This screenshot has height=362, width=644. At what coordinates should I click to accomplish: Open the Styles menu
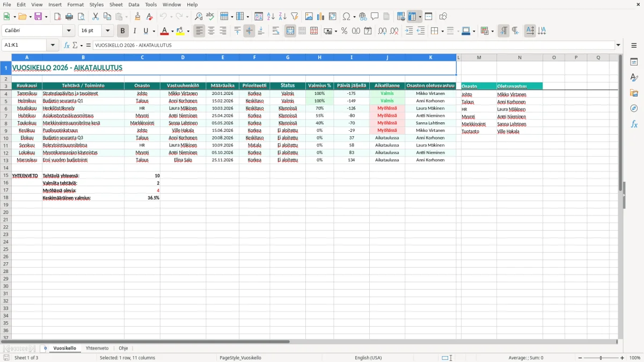(97, 4)
